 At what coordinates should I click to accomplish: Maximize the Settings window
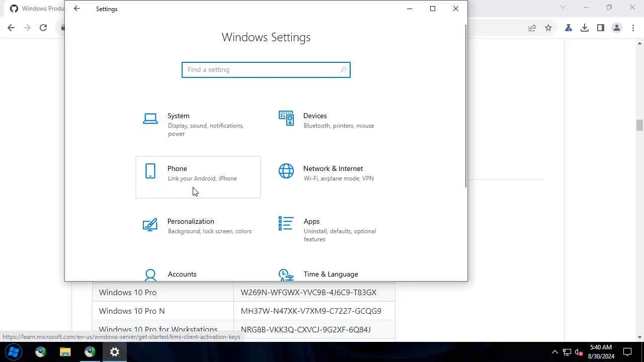pos(433,9)
